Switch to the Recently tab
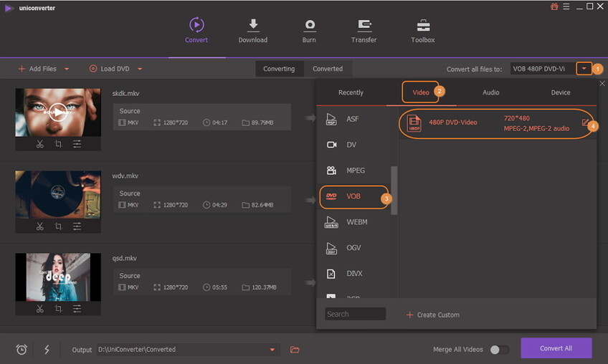Screen dimensions: 608x364 point(351,92)
